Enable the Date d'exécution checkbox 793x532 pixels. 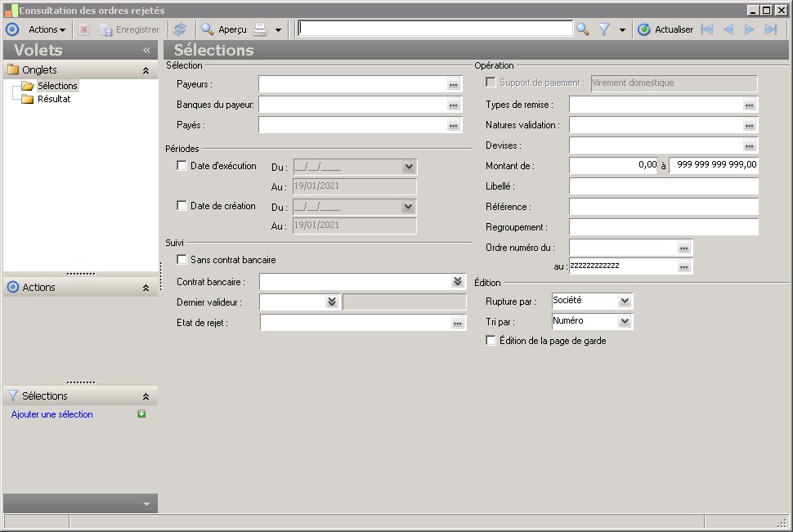tap(182, 166)
